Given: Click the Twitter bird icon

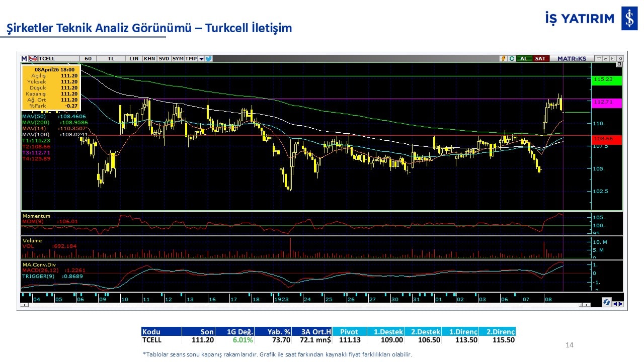Looking at the screenshot, I should [x=209, y=59].
